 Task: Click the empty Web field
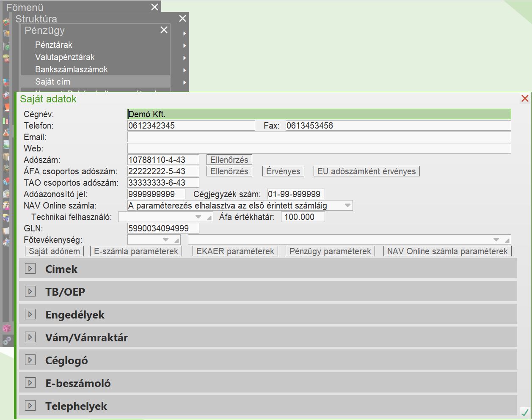pyautogui.click(x=319, y=148)
